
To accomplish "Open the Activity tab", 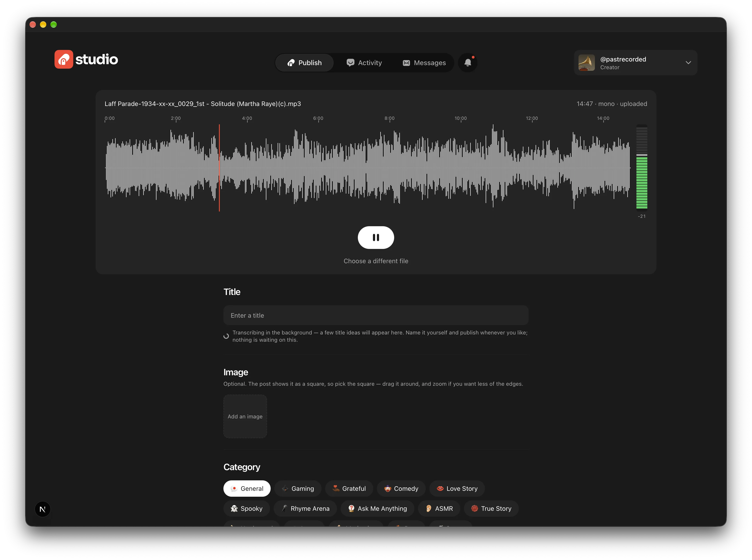I will (x=364, y=63).
